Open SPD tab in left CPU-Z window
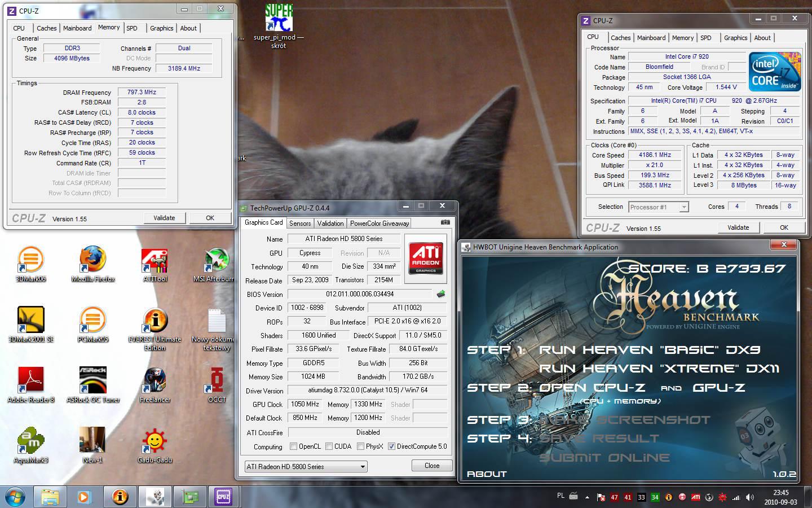Screen dimensions: 812x508 pyautogui.click(x=132, y=28)
